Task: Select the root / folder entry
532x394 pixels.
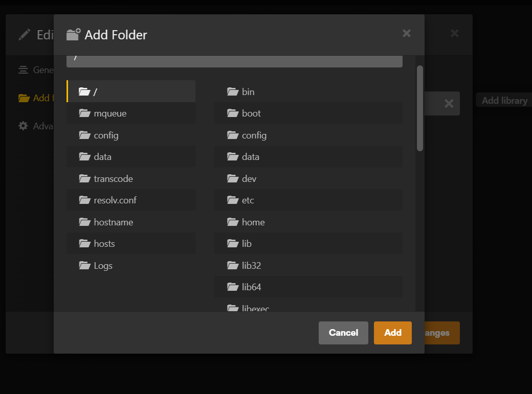Action: 131,91
